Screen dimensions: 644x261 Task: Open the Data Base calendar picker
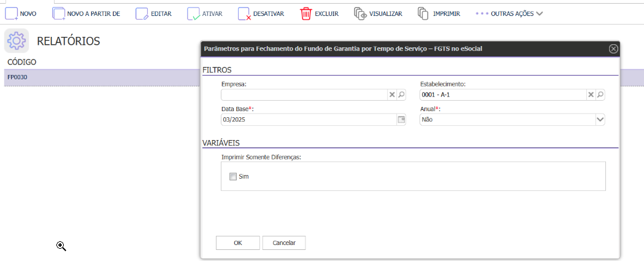[402, 120]
